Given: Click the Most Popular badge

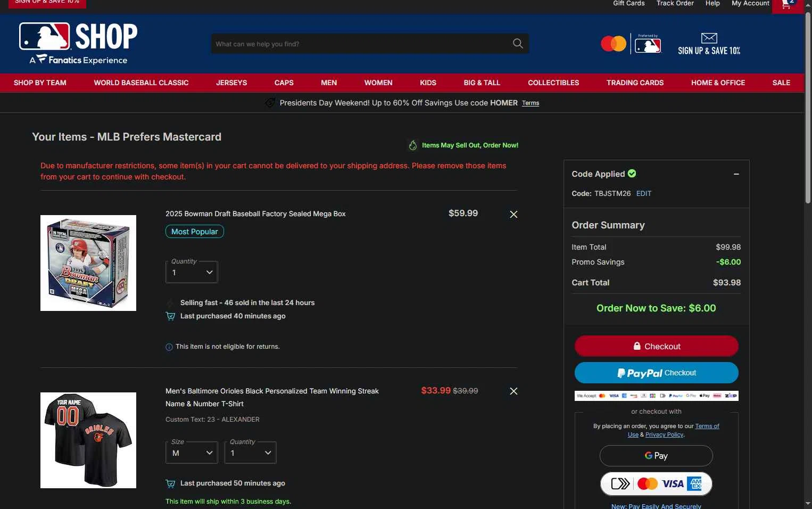Looking at the screenshot, I should tap(195, 232).
